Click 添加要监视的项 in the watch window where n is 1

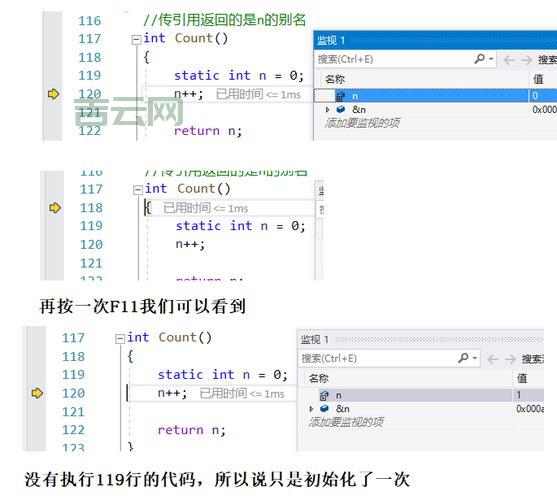pos(346,422)
